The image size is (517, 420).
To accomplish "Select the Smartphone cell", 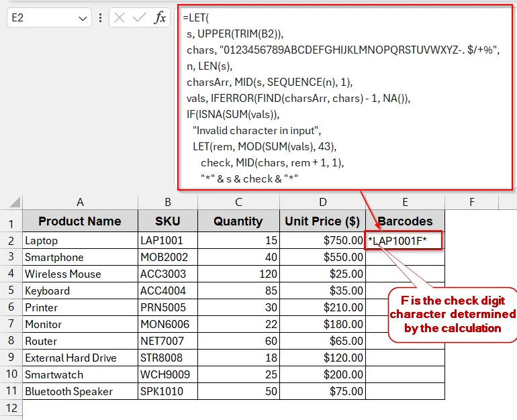I will tap(80, 257).
